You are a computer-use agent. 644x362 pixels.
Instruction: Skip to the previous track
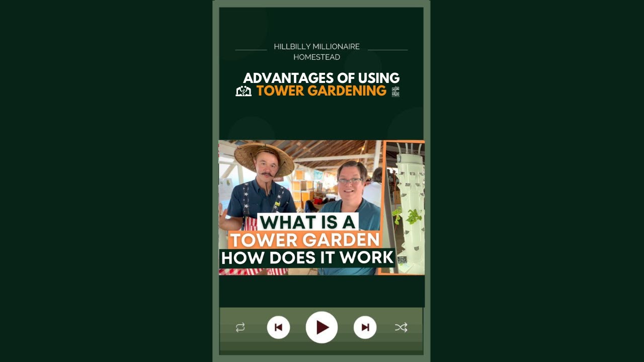pos(278,327)
